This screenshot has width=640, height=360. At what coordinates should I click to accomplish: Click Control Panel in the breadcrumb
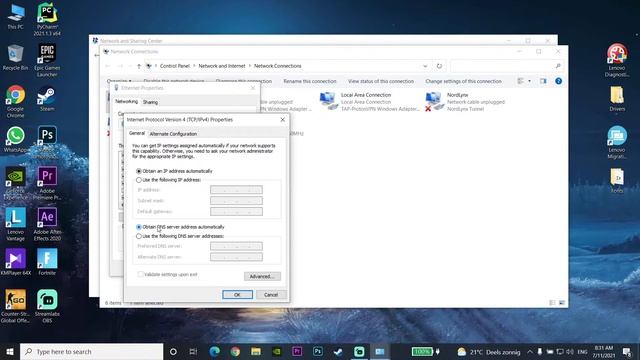(x=175, y=66)
